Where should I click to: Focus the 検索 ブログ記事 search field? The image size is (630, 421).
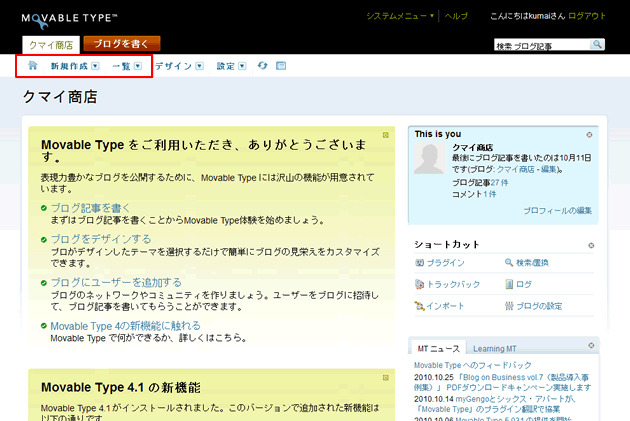click(x=542, y=45)
